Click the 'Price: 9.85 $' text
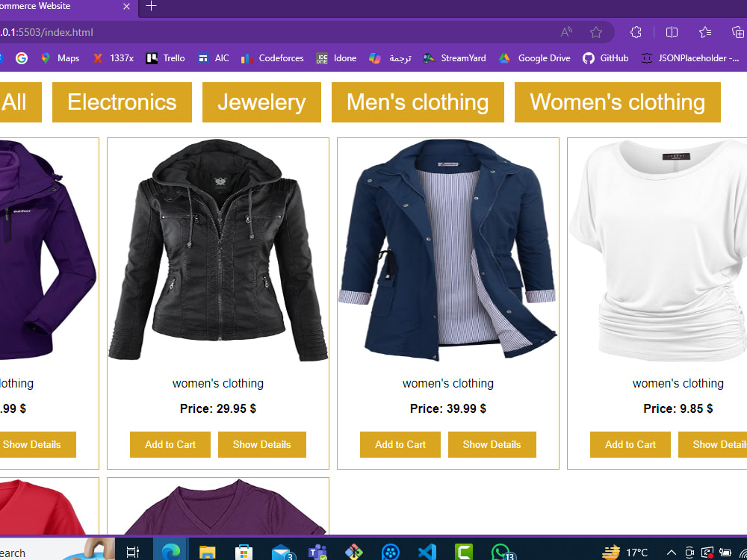Screen dimensions: 747x560 click(x=678, y=408)
